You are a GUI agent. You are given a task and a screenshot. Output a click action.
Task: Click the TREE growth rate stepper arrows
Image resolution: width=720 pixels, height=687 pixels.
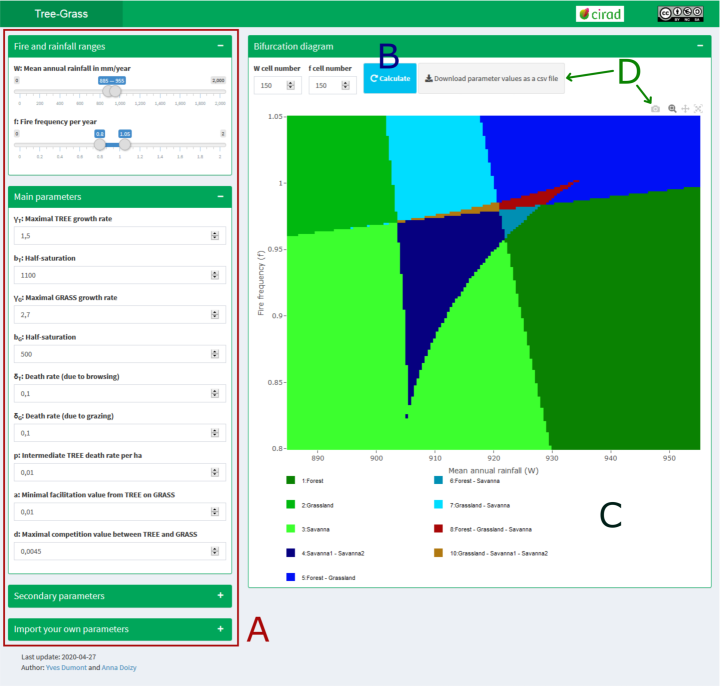pyautogui.click(x=214, y=236)
